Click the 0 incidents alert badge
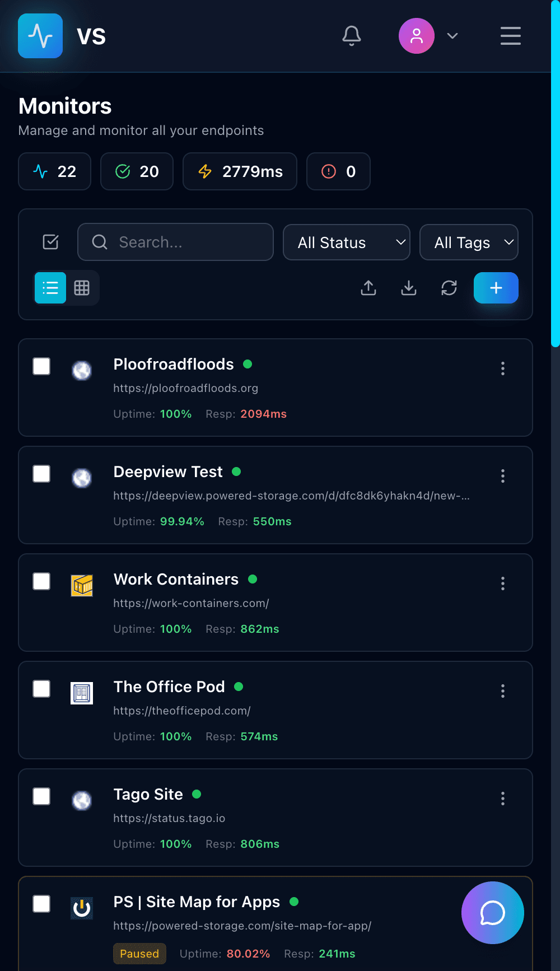The width and height of the screenshot is (560, 971). point(339,171)
